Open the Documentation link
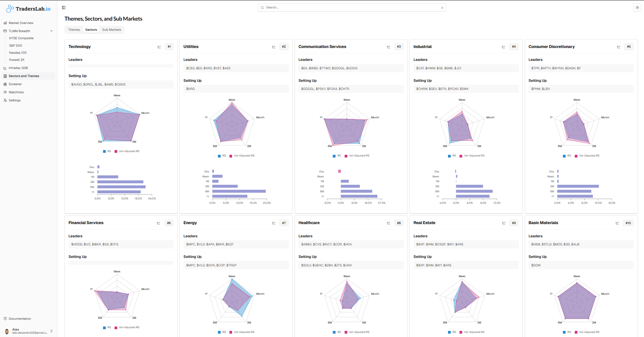The height and width of the screenshot is (337, 644). coord(20,319)
